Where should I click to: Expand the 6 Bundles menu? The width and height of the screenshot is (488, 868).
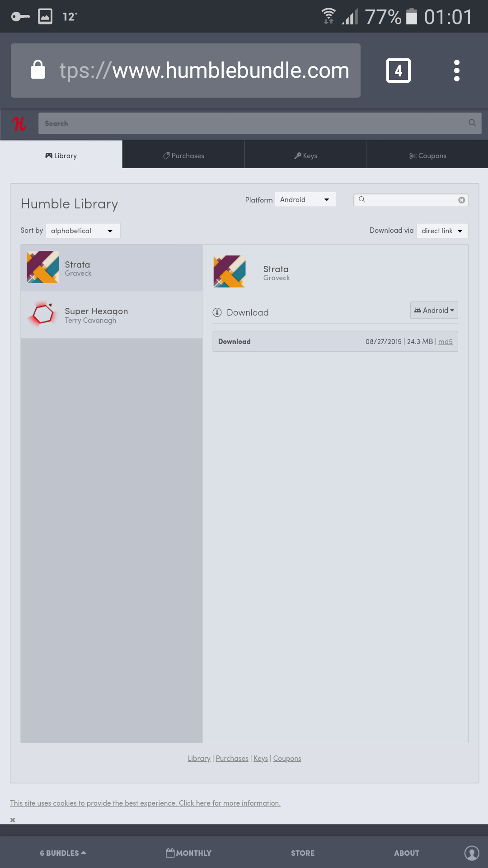(63, 853)
